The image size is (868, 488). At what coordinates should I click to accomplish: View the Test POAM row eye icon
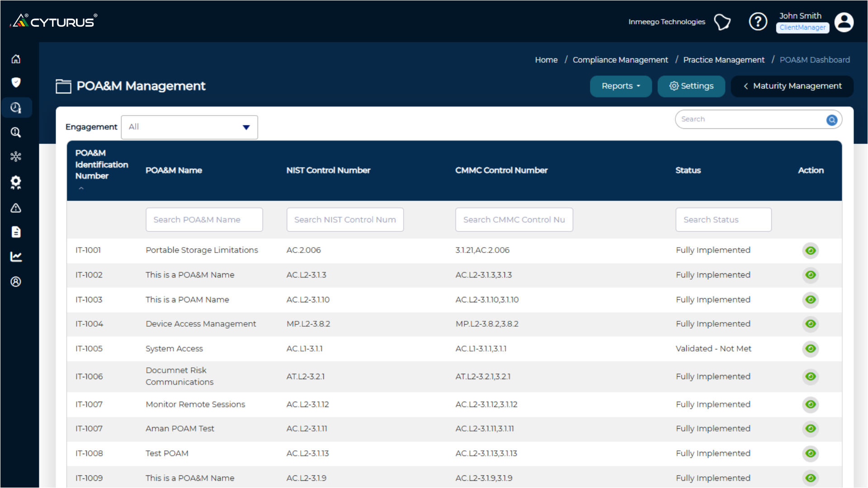[810, 453]
